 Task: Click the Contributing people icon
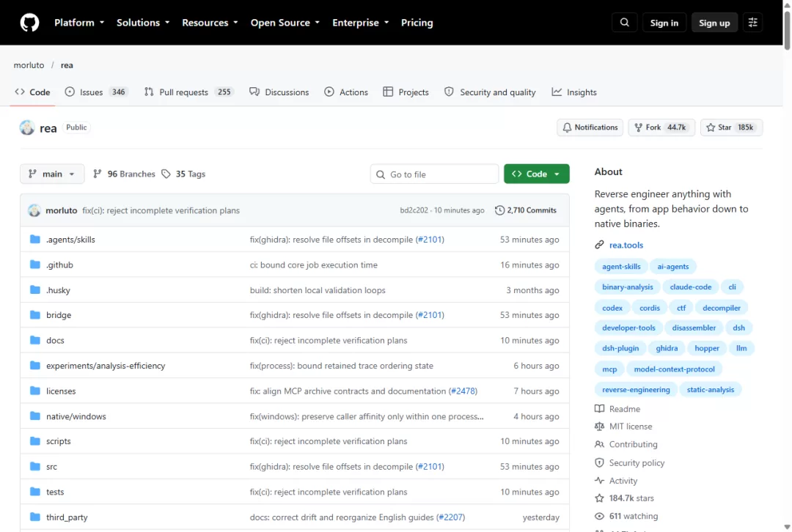point(599,444)
